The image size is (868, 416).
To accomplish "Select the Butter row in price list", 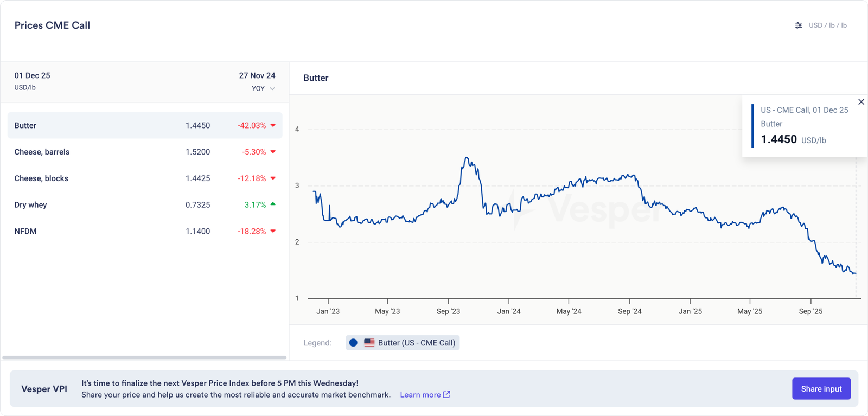I will coord(108,125).
